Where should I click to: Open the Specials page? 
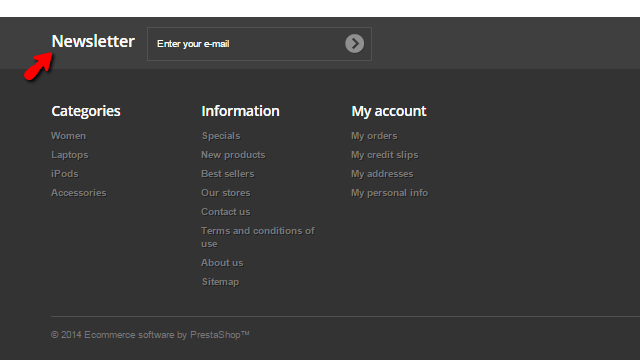click(221, 136)
